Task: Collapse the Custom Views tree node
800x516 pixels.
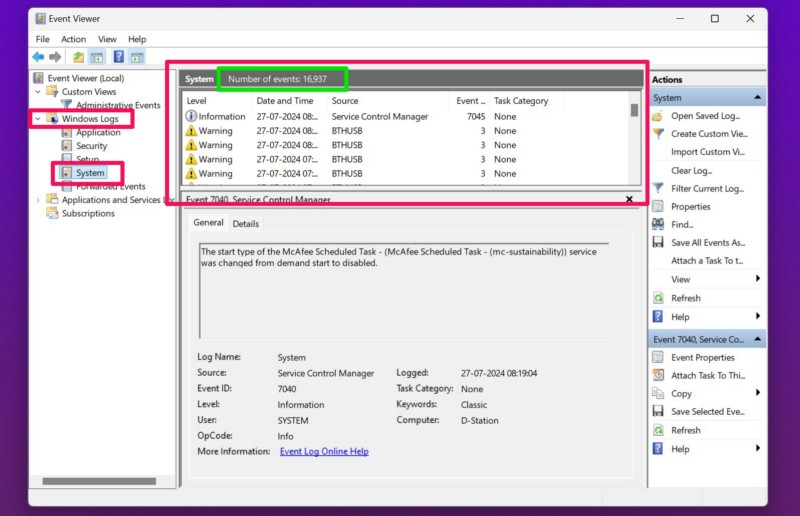Action: click(x=38, y=92)
